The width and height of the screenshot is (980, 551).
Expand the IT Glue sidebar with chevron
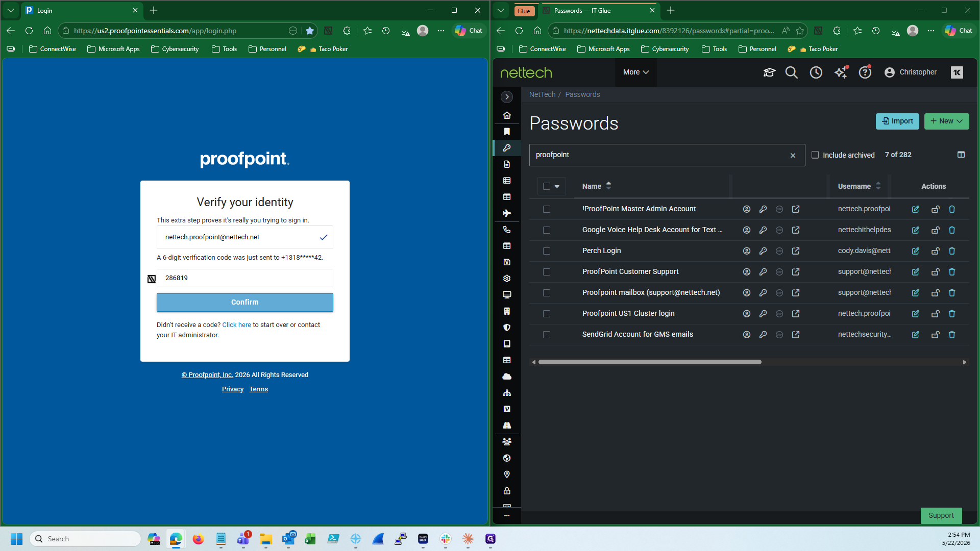507,97
